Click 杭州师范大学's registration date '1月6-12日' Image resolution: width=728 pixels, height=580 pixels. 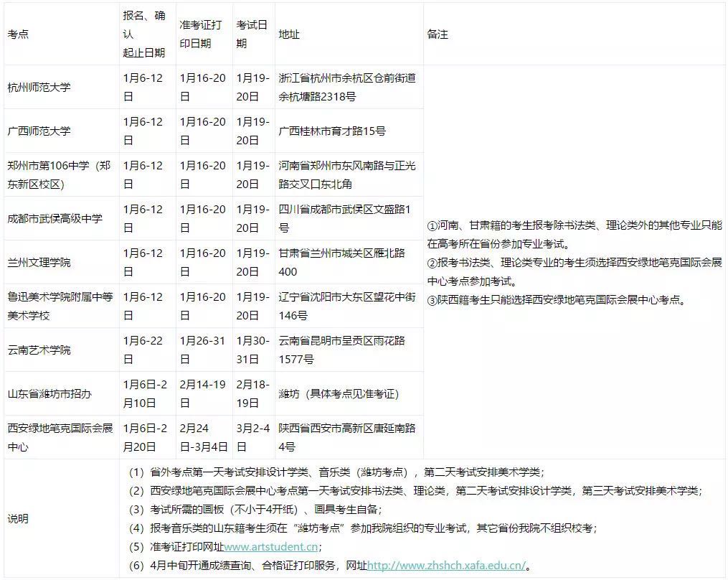point(143,88)
